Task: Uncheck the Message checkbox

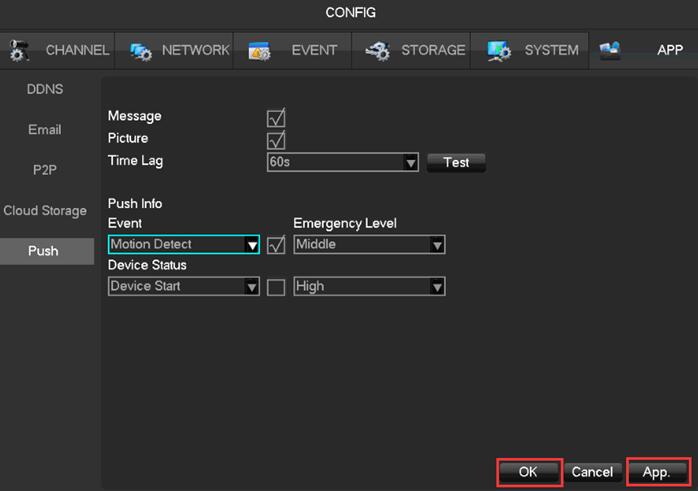Action: click(x=276, y=119)
